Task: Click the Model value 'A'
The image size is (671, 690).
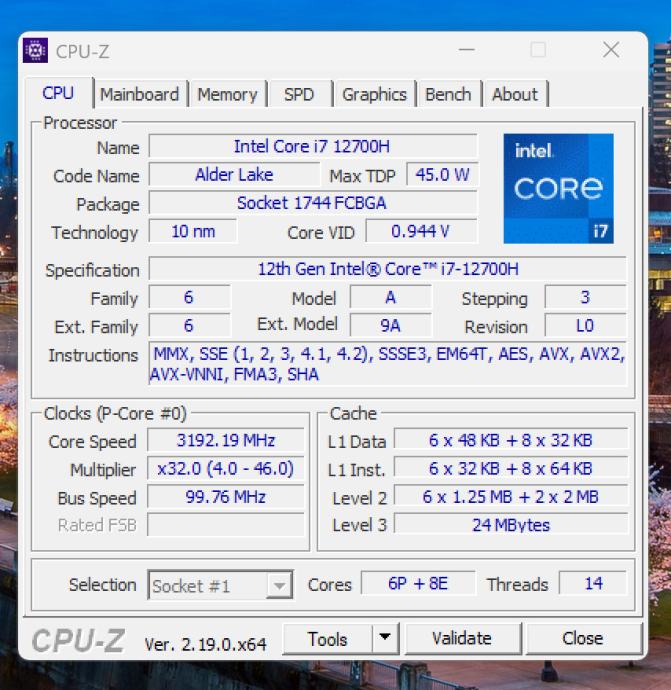Action: pyautogui.click(x=391, y=297)
